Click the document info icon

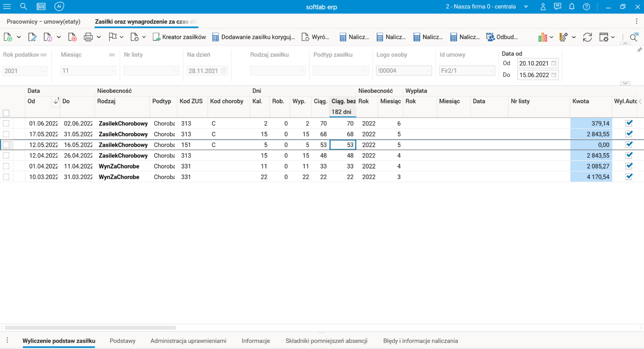click(x=48, y=37)
